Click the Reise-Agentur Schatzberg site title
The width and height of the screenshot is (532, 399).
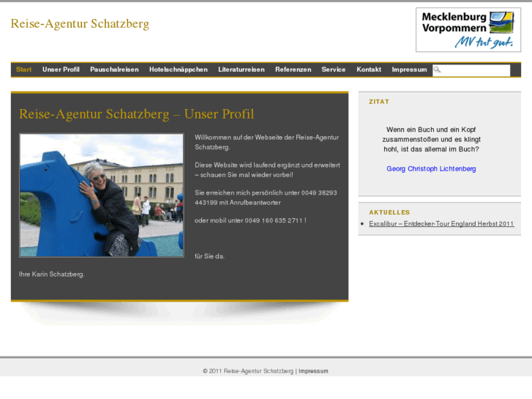point(80,23)
